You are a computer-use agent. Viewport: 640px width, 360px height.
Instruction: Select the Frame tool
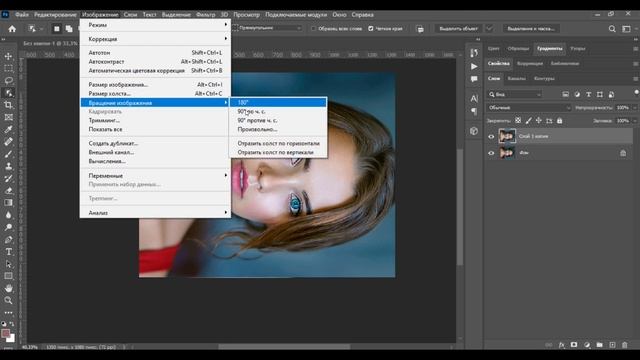[8, 117]
